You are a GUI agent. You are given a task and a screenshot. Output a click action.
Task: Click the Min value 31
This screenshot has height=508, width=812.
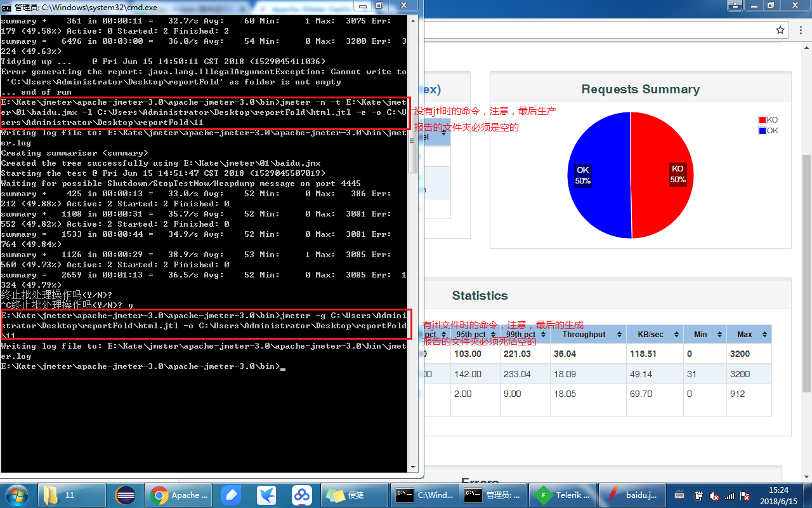pyautogui.click(x=691, y=374)
